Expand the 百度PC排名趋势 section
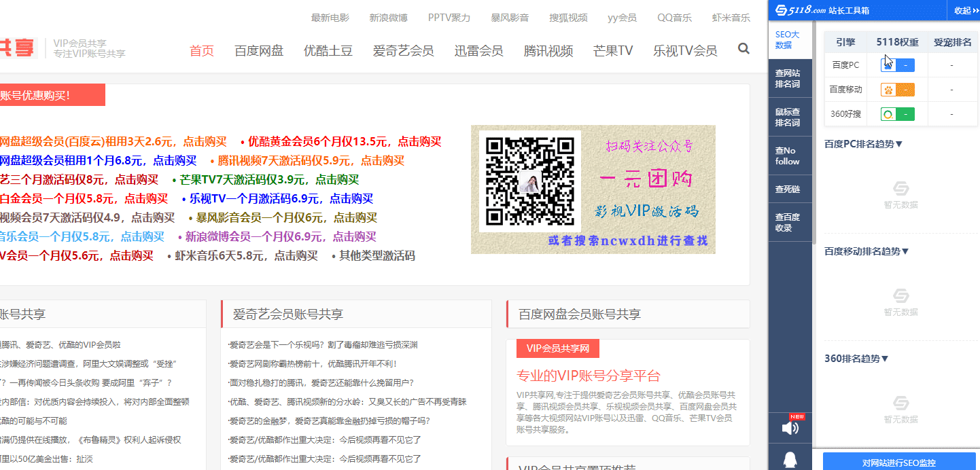The image size is (980, 470). (x=863, y=144)
